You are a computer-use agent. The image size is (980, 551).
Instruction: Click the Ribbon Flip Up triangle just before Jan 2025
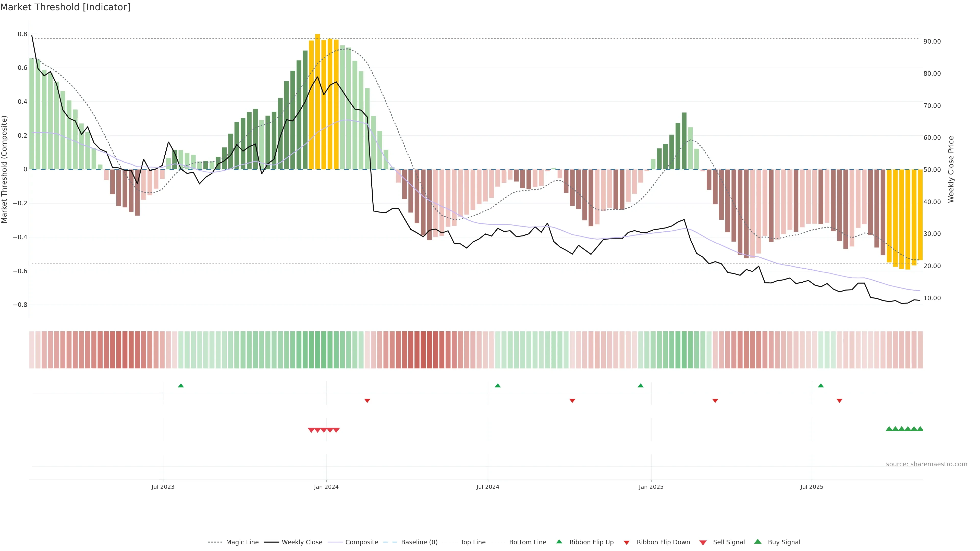(641, 386)
